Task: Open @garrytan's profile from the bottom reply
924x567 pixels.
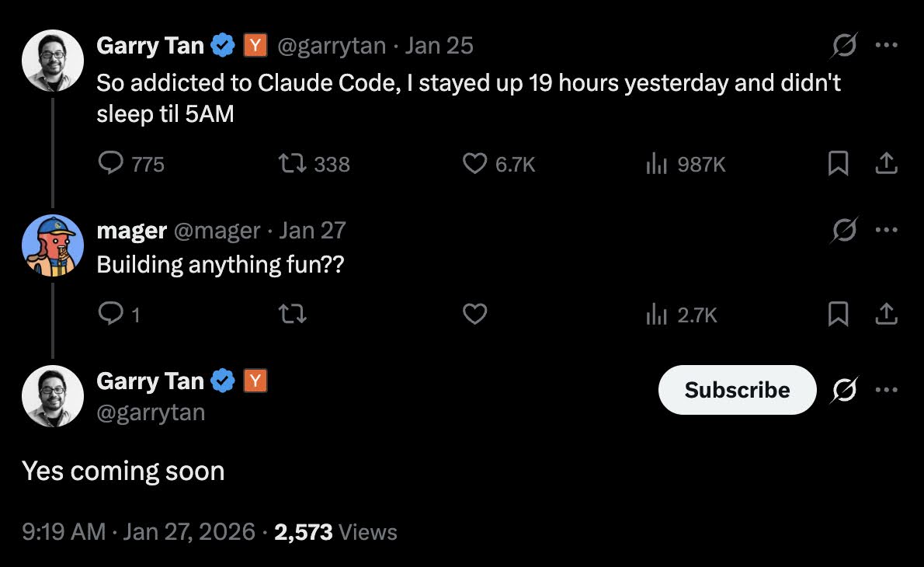Action: pos(151,412)
